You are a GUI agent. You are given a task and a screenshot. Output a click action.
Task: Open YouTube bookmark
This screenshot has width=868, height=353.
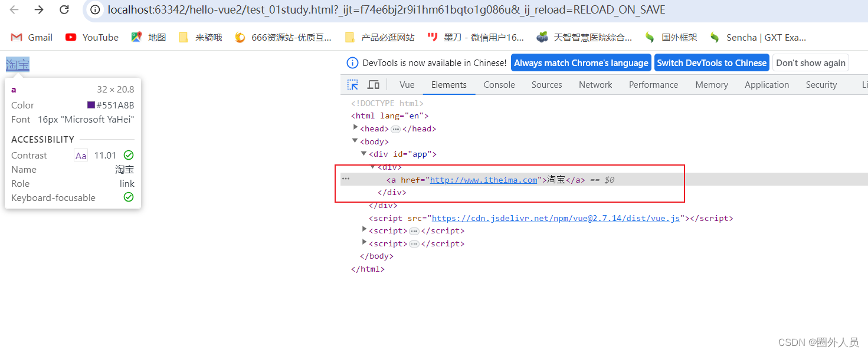pyautogui.click(x=92, y=37)
